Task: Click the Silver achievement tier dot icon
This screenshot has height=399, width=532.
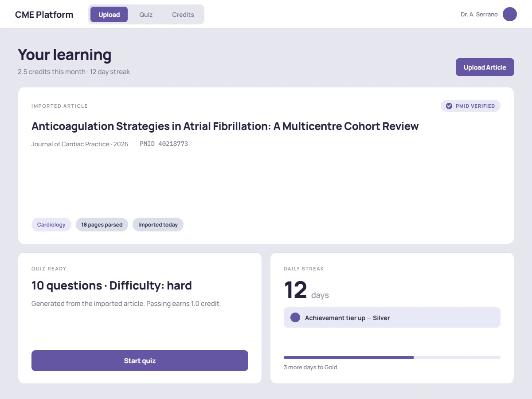Action: (295, 317)
